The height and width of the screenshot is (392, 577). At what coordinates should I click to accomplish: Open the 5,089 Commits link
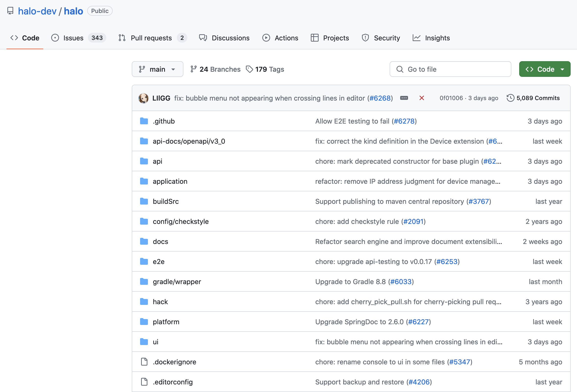[538, 98]
